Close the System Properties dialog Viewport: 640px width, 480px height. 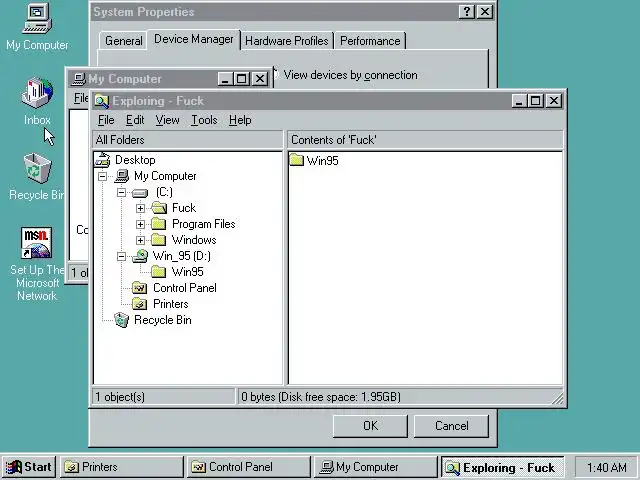point(485,12)
